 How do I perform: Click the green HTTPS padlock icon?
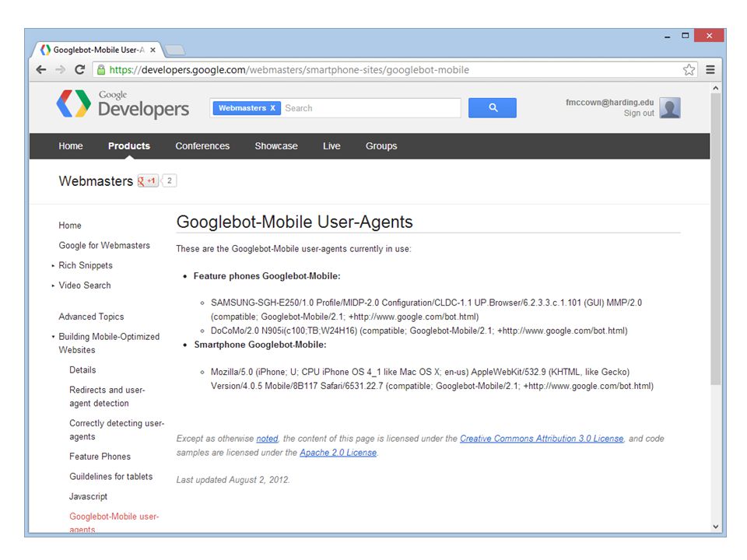(x=101, y=70)
